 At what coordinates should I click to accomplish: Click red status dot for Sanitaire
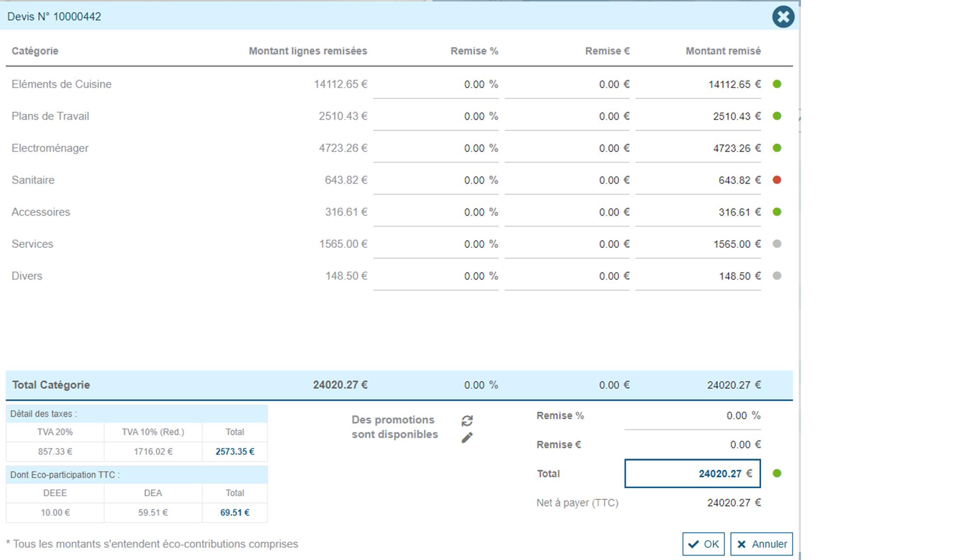pyautogui.click(x=777, y=180)
